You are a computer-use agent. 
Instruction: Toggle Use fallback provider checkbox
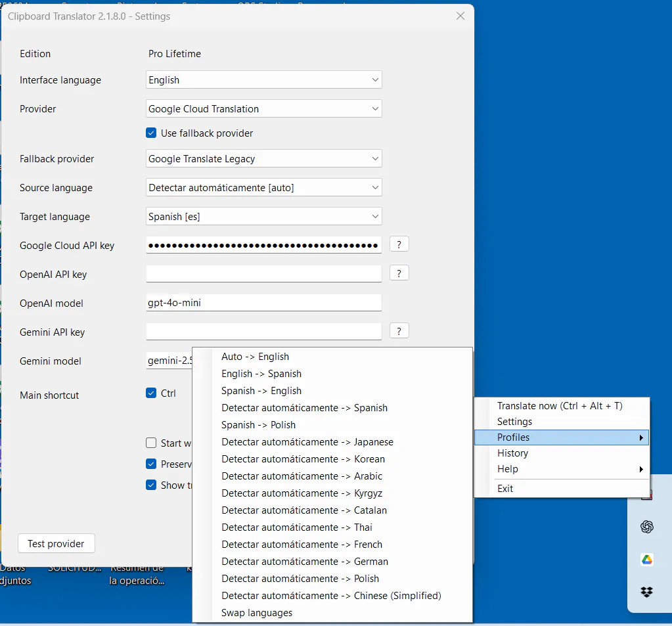click(x=151, y=133)
